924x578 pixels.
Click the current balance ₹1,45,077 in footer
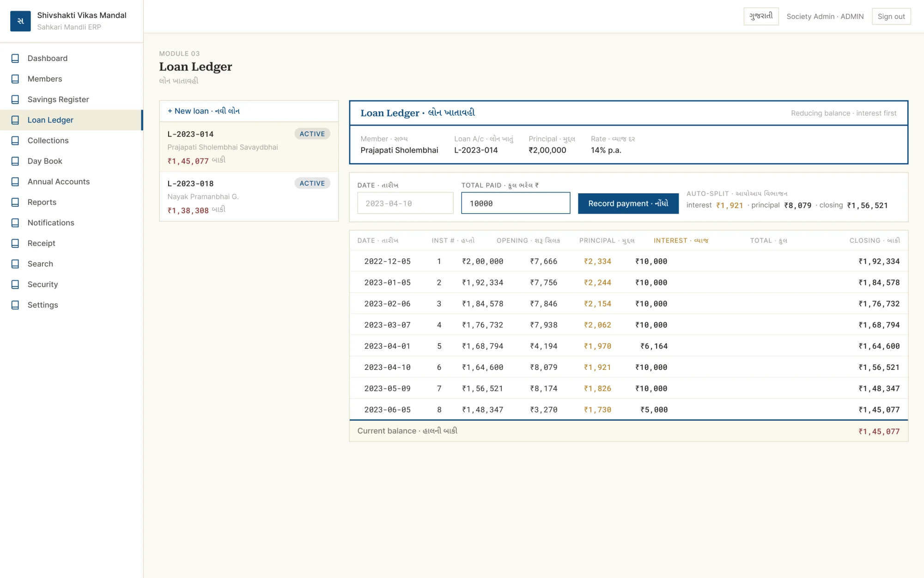click(879, 431)
